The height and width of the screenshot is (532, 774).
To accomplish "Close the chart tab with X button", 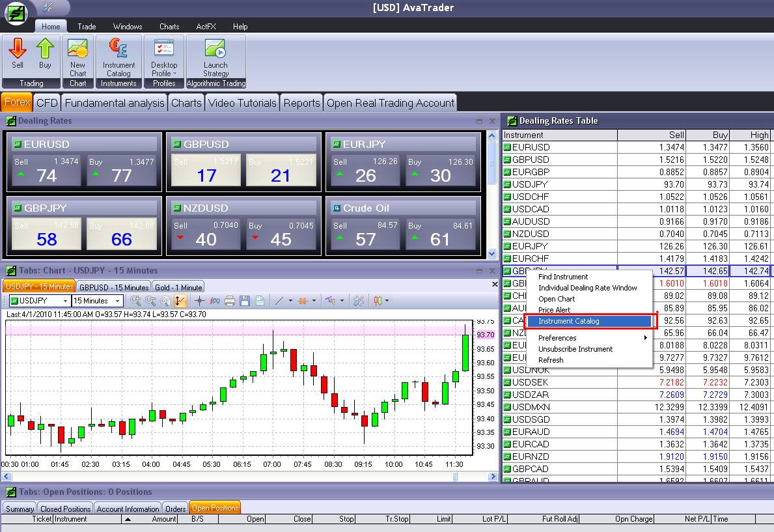I will [495, 285].
